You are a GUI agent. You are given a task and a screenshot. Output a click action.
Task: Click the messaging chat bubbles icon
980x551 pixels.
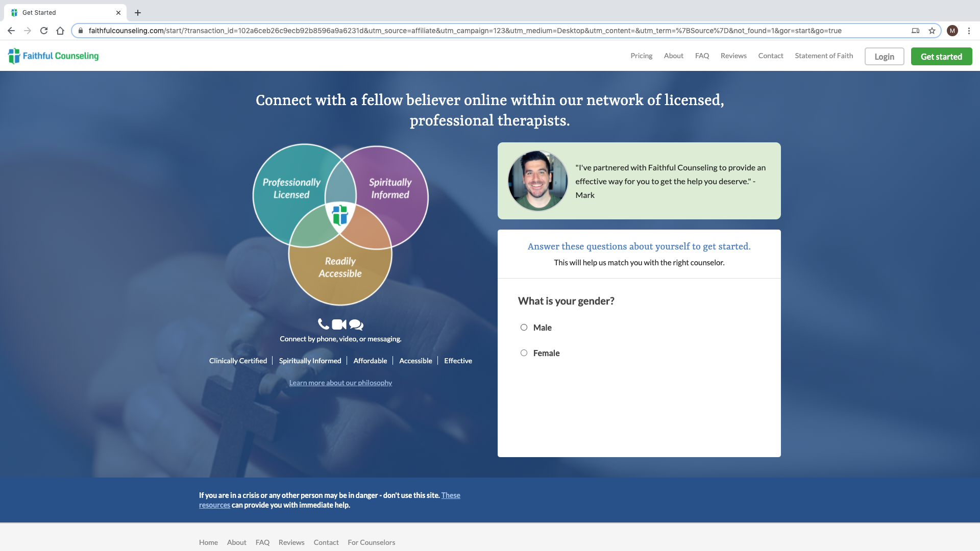(x=356, y=324)
